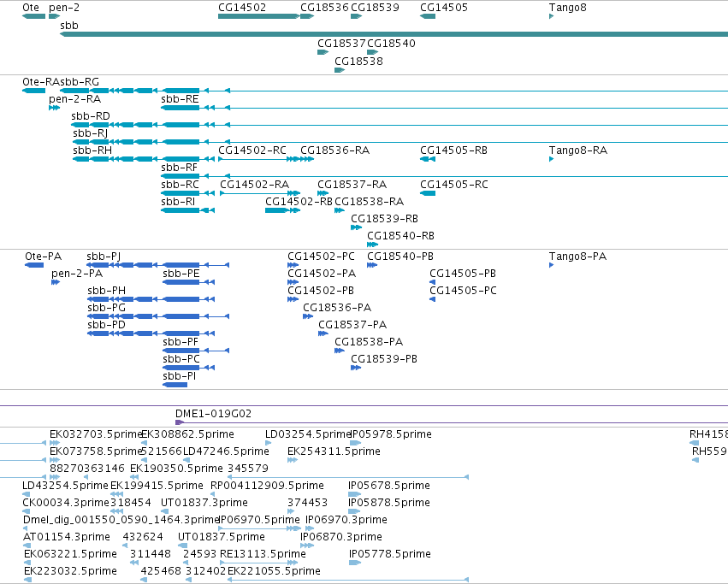
Task: Open the CG14502-RA transcript label
Action: (x=254, y=185)
